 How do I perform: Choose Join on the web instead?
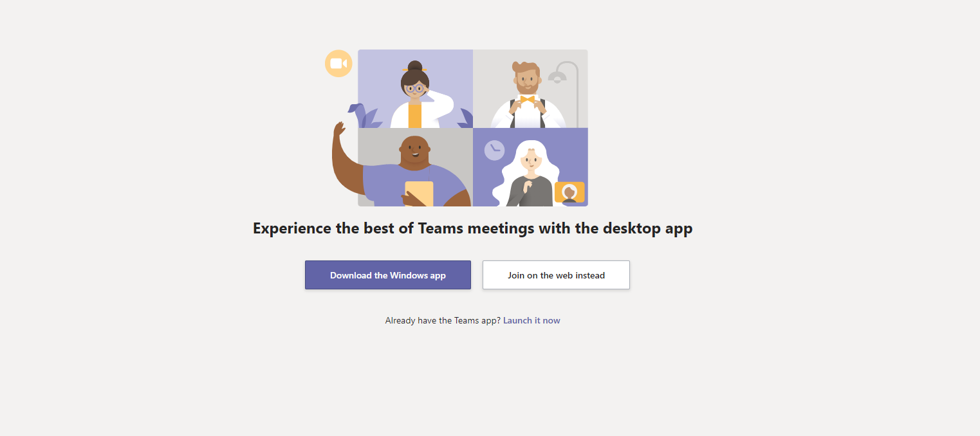coord(556,275)
